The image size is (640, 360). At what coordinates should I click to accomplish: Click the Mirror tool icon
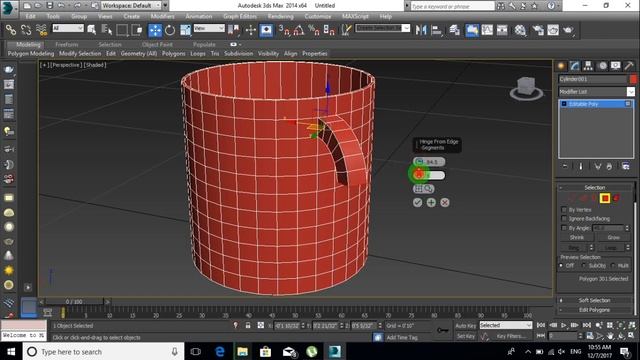[421, 30]
